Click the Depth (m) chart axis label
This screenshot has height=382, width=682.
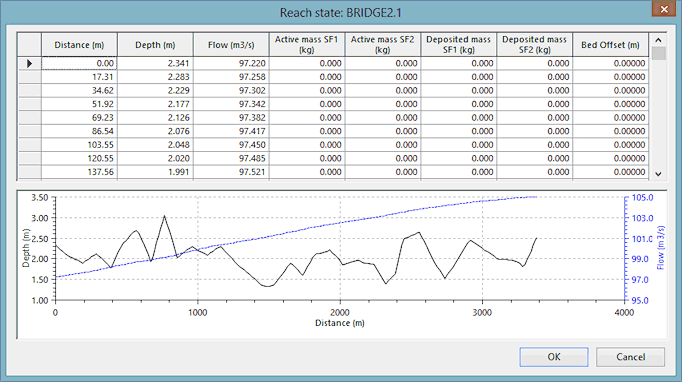point(26,248)
